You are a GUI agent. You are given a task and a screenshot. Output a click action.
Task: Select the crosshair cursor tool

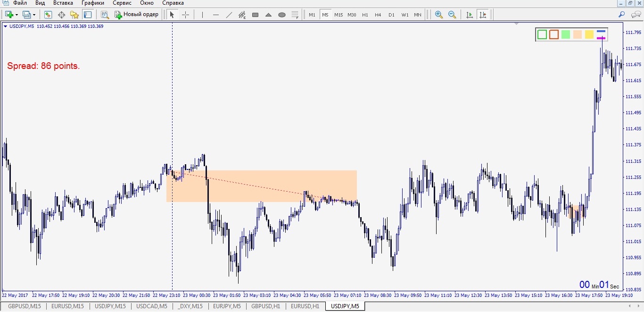point(185,15)
